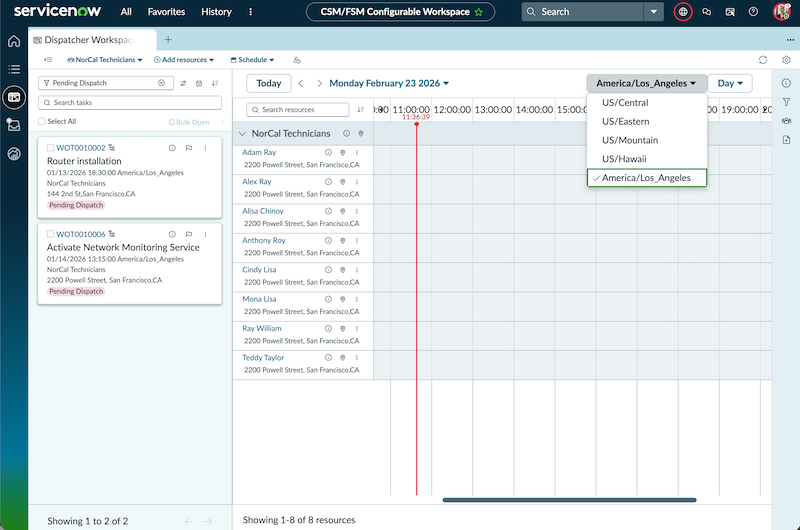Open Anthony Roy's resource link
The width and height of the screenshot is (800, 530).
(x=264, y=240)
